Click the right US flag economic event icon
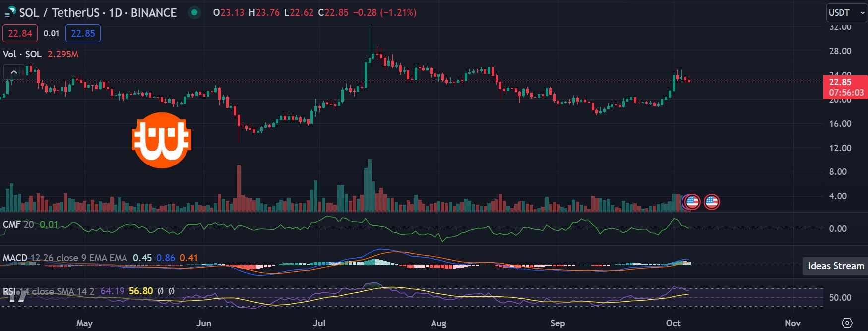 [712, 202]
